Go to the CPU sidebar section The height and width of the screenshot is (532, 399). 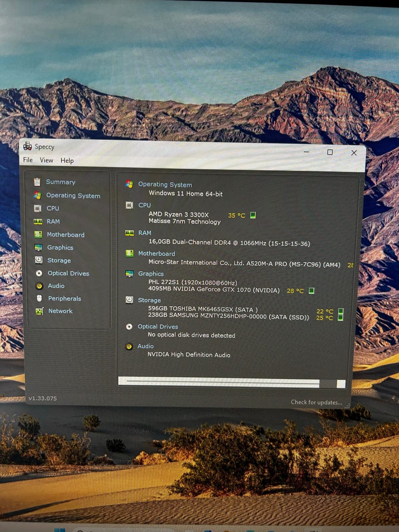pos(53,208)
